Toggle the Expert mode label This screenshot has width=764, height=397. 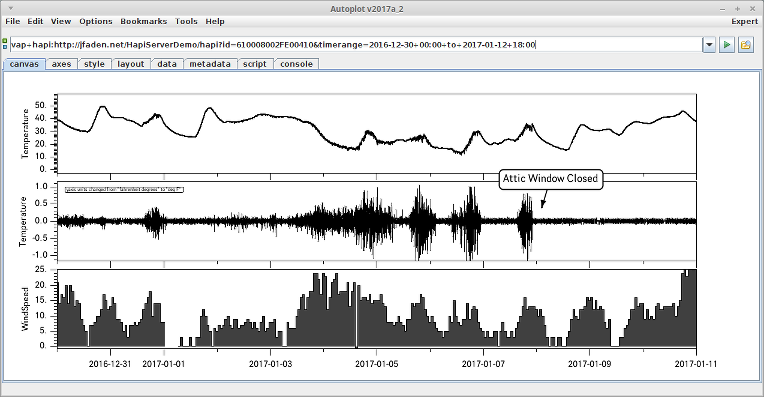tap(745, 21)
